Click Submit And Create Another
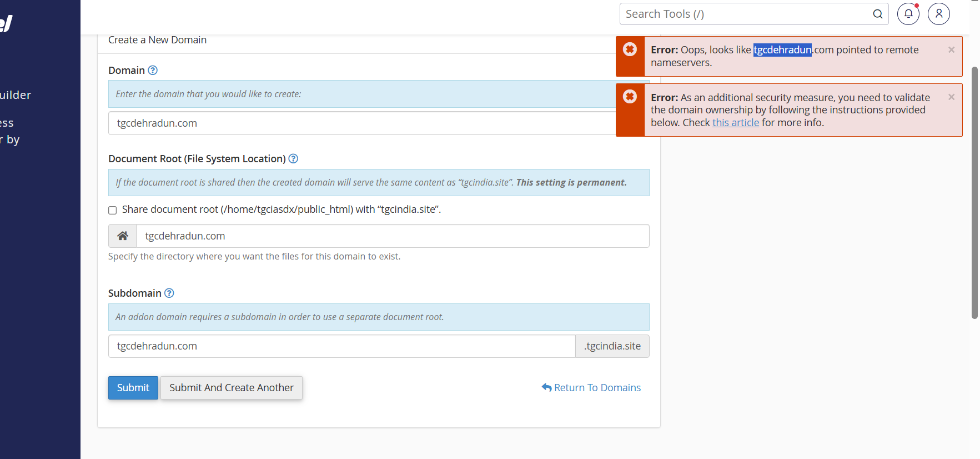Image resolution: width=980 pixels, height=459 pixels. [x=232, y=388]
